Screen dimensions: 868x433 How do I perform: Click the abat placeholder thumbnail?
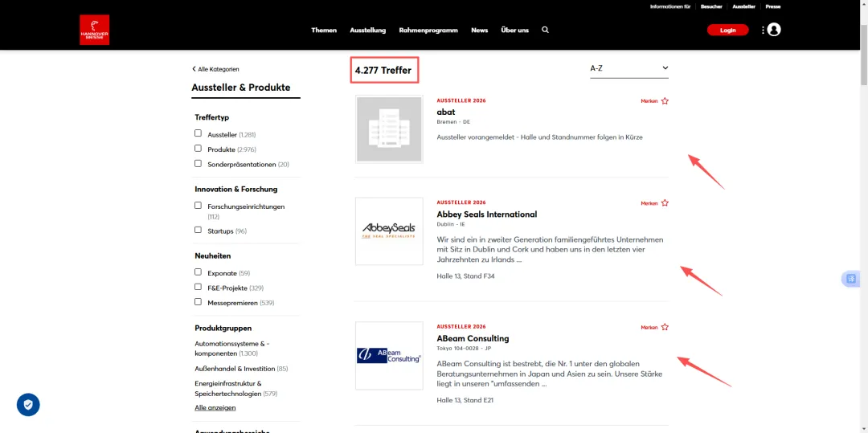pyautogui.click(x=389, y=129)
